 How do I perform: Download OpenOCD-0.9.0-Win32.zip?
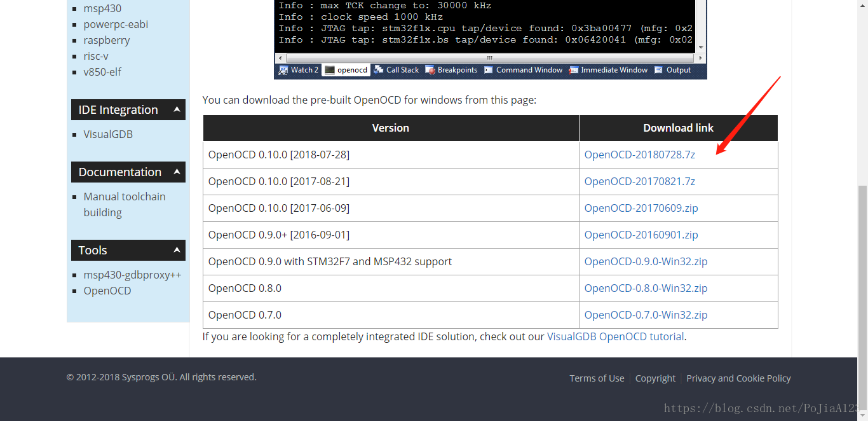click(x=646, y=261)
